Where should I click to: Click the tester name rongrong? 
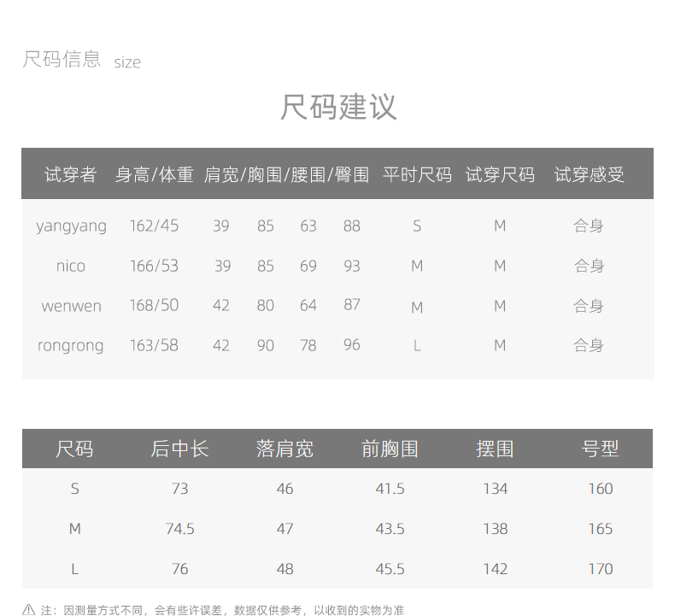[x=71, y=346]
